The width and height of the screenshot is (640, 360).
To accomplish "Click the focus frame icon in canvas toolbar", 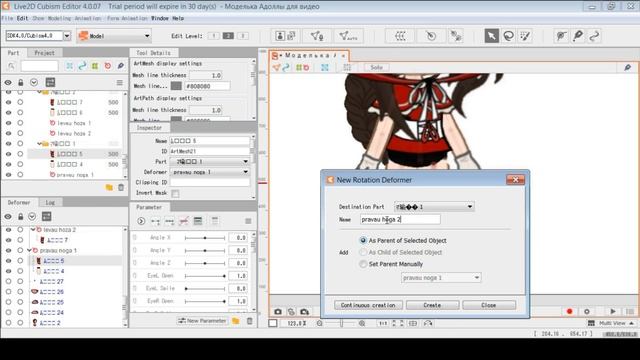I will click(x=324, y=67).
